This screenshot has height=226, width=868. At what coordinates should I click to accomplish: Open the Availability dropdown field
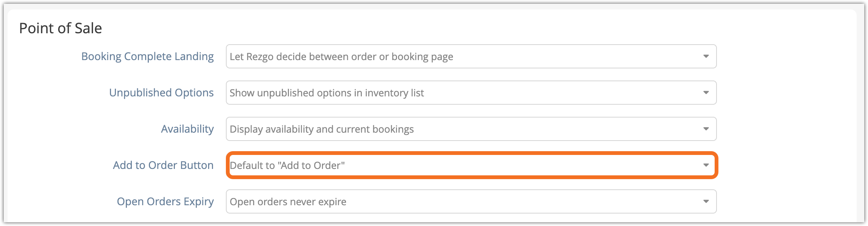click(471, 129)
